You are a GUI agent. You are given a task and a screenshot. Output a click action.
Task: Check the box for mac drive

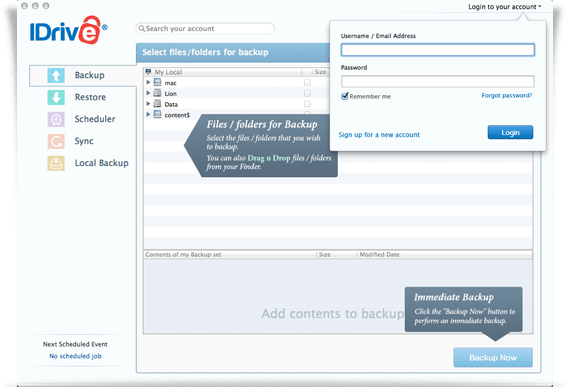pyautogui.click(x=307, y=82)
